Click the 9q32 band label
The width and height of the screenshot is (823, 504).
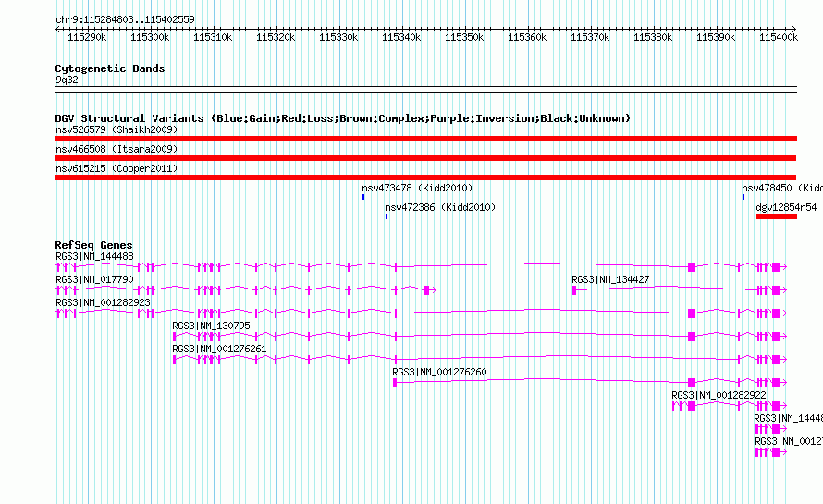tap(67, 80)
